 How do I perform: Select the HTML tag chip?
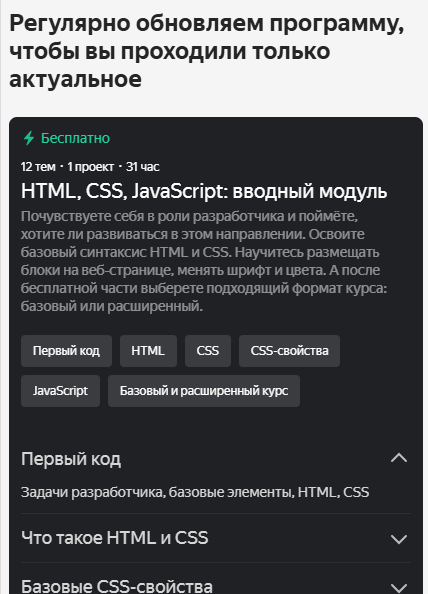pyautogui.click(x=148, y=351)
